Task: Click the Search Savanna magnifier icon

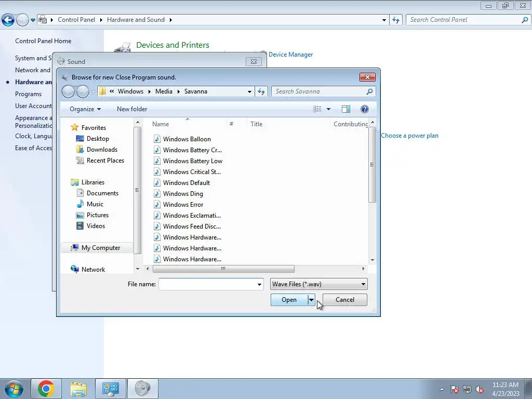Action: click(x=369, y=91)
